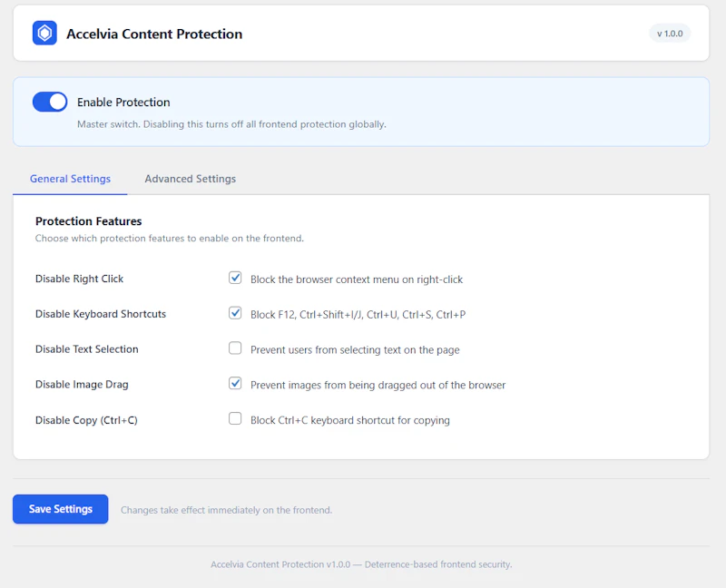Click the Disable Right Click label

pyautogui.click(x=79, y=279)
